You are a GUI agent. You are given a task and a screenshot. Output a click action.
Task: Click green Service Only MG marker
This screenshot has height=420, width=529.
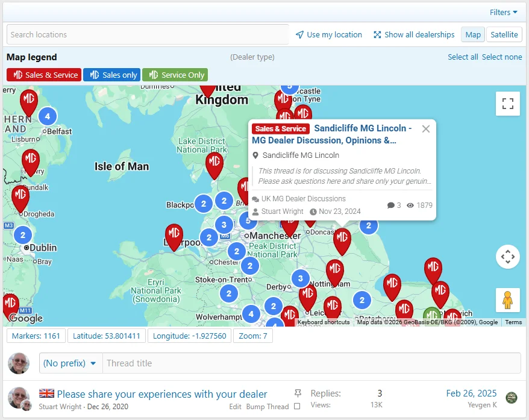[x=432, y=316]
